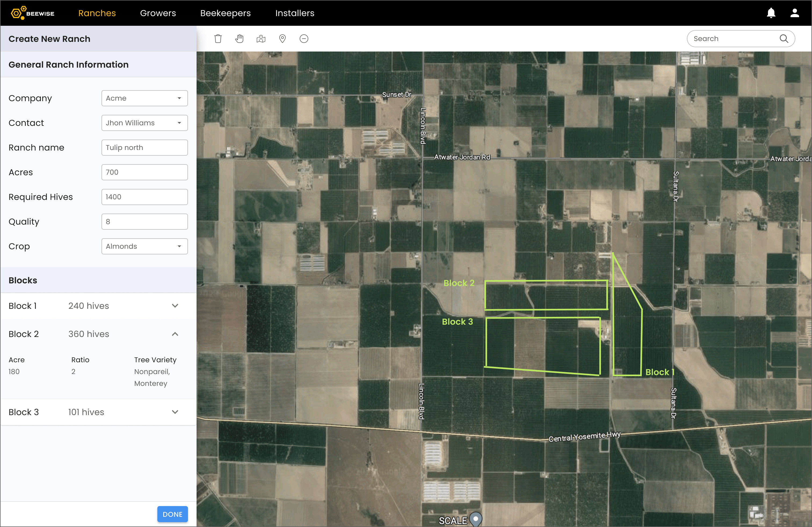This screenshot has height=527, width=812.
Task: Expand the Block 3 row
Action: 175,412
